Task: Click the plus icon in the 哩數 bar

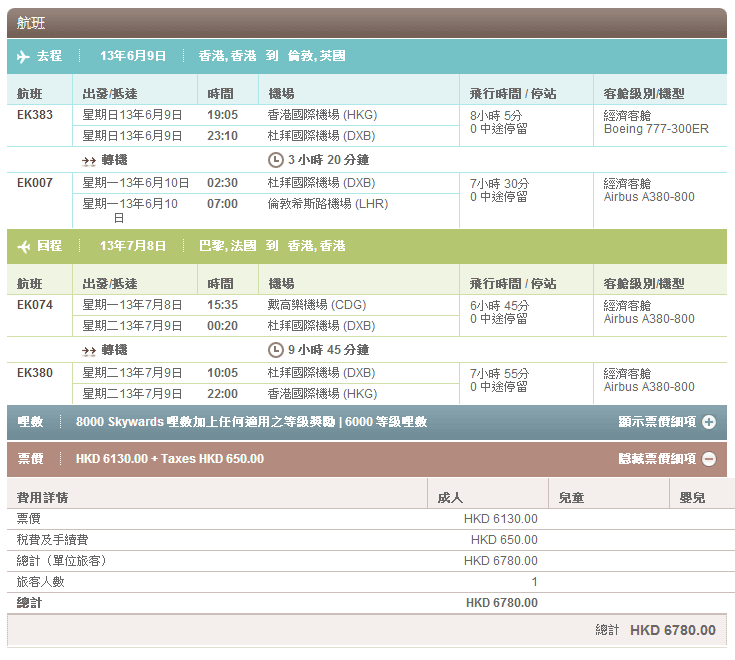Action: pyautogui.click(x=709, y=422)
